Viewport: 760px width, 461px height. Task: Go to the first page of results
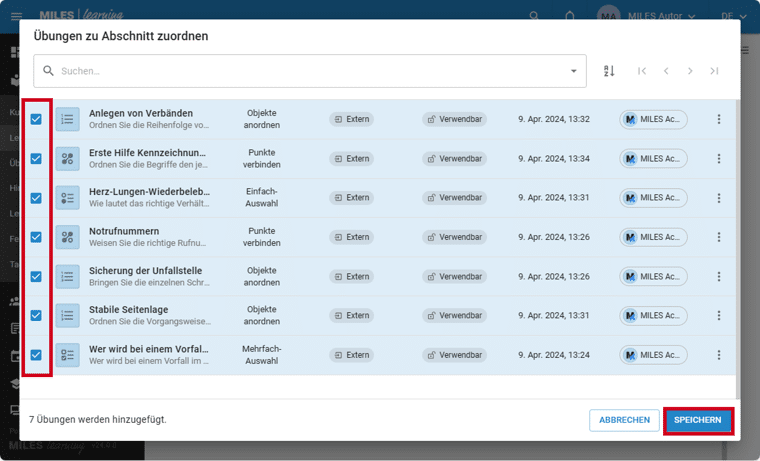point(642,71)
